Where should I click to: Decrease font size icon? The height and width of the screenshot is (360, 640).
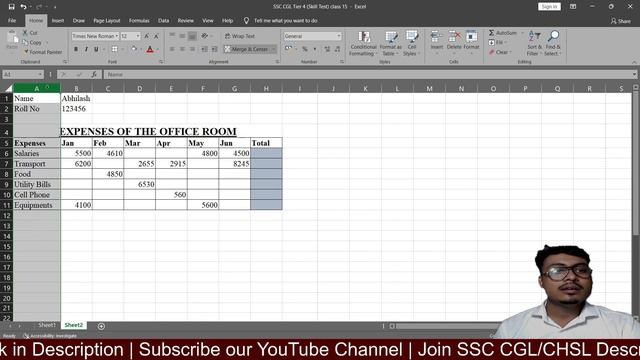pyautogui.click(x=156, y=36)
